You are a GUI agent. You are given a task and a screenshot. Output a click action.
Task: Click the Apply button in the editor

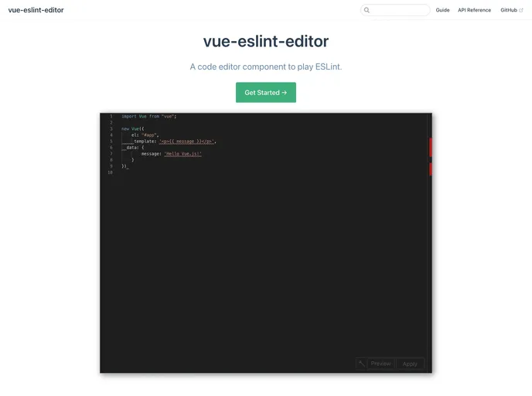(410, 364)
